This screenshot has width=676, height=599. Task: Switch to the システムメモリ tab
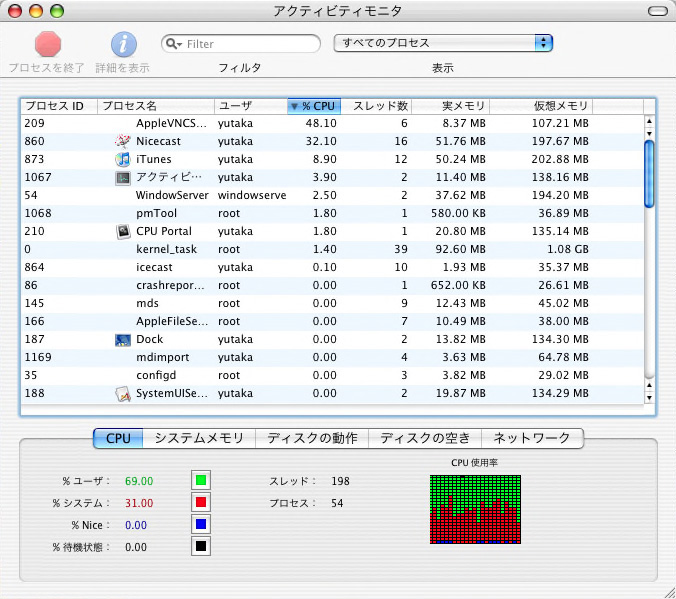[x=199, y=438]
